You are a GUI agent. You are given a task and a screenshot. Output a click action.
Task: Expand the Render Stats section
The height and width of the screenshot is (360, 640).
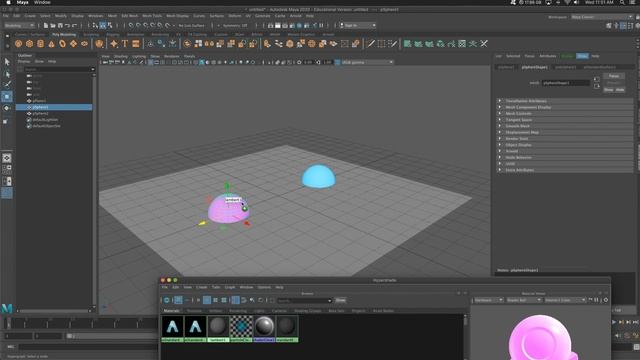pos(565,139)
